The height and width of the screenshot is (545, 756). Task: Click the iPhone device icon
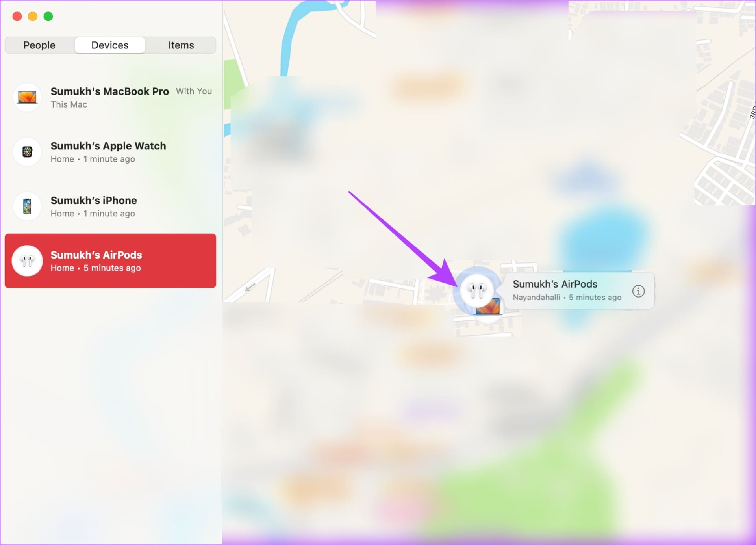click(x=27, y=206)
